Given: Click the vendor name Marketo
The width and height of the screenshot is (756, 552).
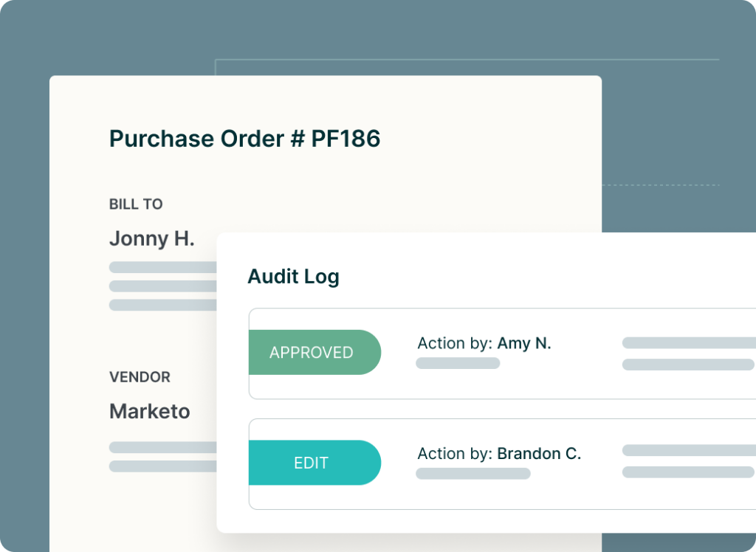Looking at the screenshot, I should pos(150,412).
